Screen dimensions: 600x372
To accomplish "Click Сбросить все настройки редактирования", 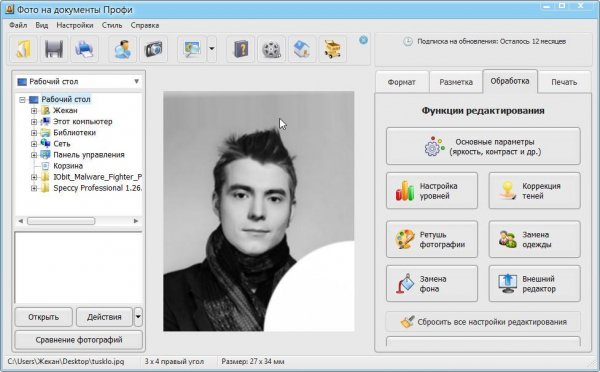I will (483, 322).
